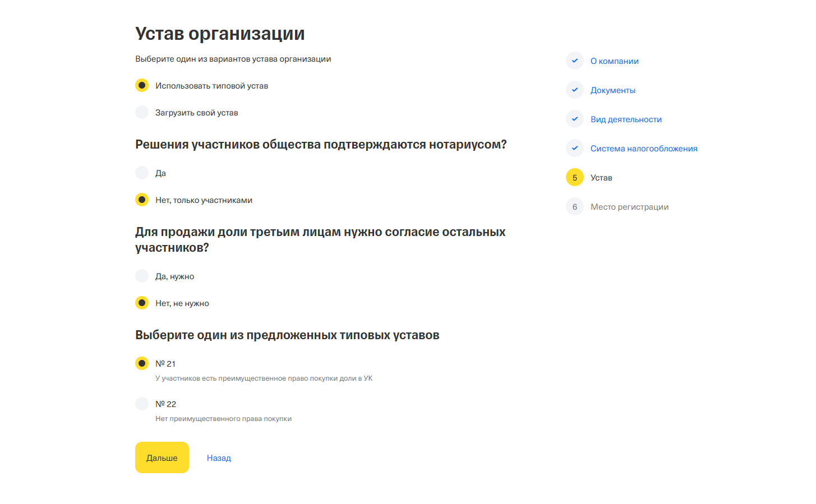The image size is (816, 504).
Task: Open 'Вид деятельности' step link
Action: [626, 119]
